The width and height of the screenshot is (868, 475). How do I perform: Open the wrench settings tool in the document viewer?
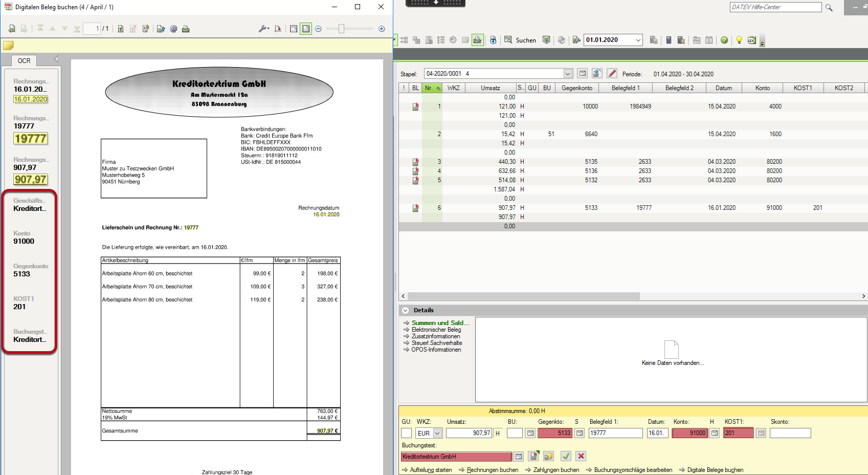[263, 29]
